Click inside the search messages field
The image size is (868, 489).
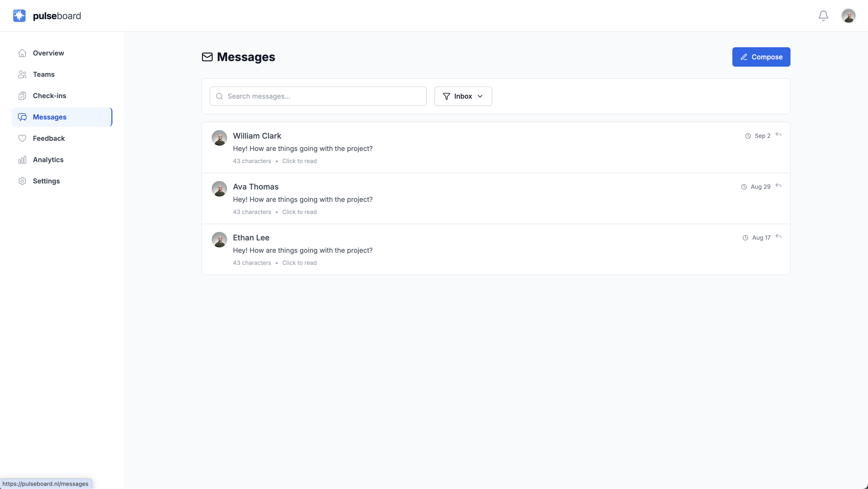click(318, 96)
